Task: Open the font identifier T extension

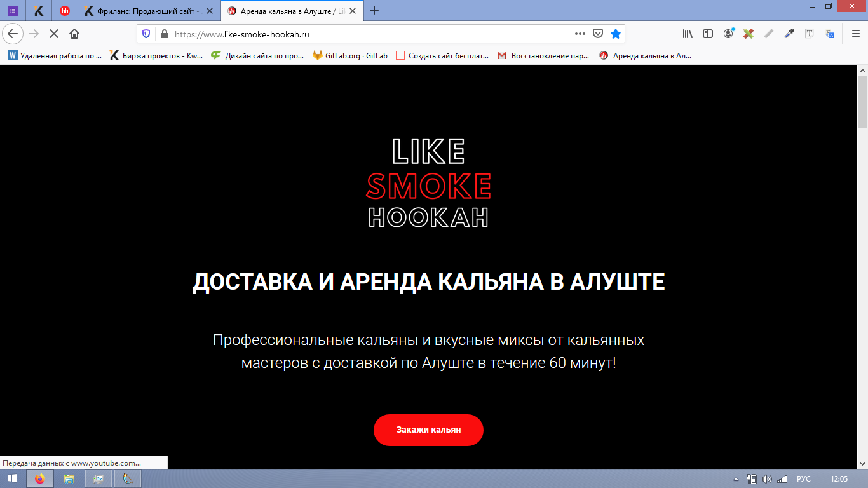Action: (810, 34)
